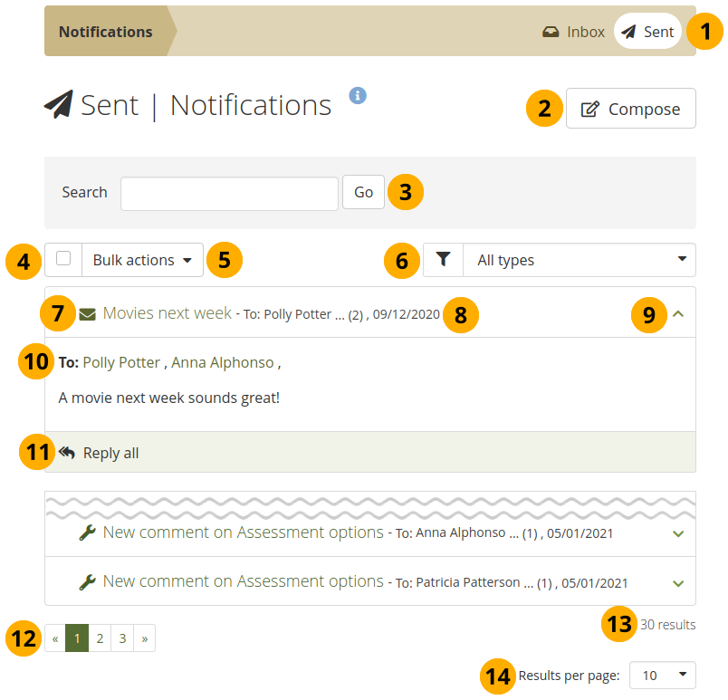Switch to the Inbox tab
The width and height of the screenshot is (728, 700).
[x=574, y=32]
